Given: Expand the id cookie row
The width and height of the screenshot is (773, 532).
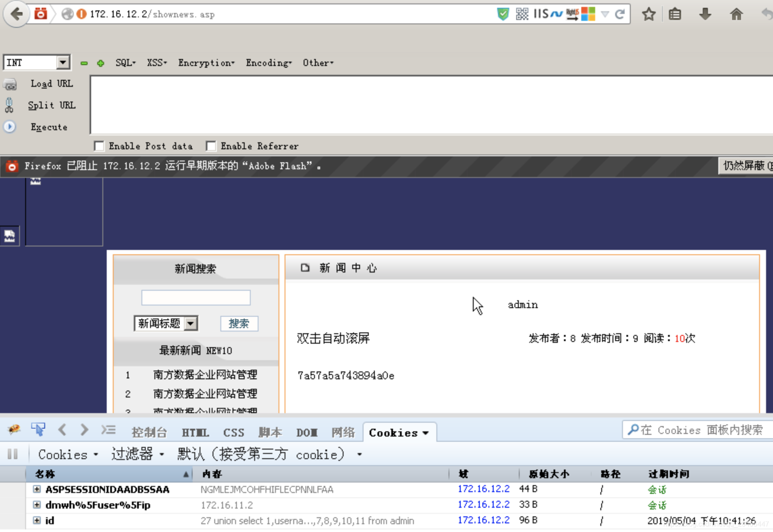Looking at the screenshot, I should click(x=37, y=520).
